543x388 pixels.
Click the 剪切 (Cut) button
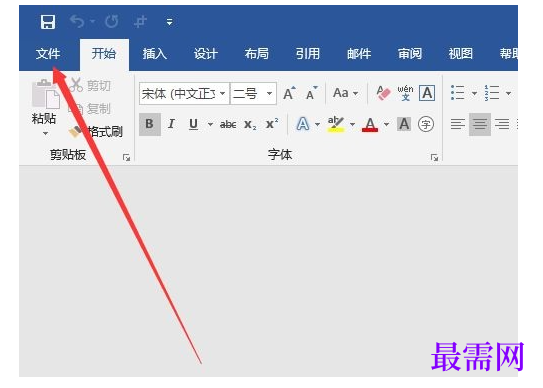tap(91, 85)
